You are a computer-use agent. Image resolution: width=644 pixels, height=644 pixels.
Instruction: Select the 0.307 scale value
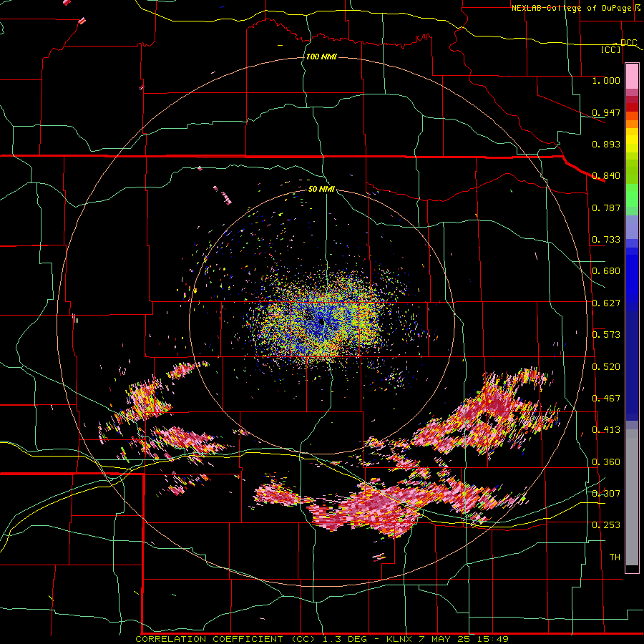point(606,494)
